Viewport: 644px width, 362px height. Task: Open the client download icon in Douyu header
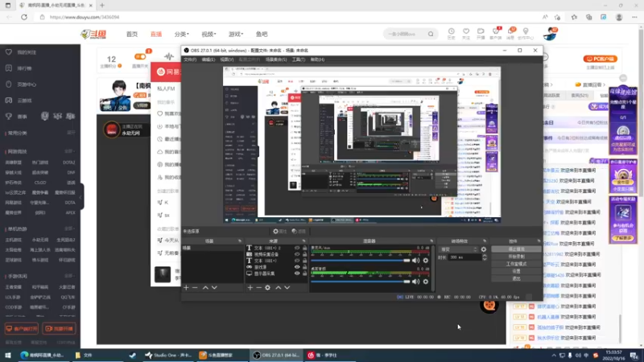pos(496,31)
